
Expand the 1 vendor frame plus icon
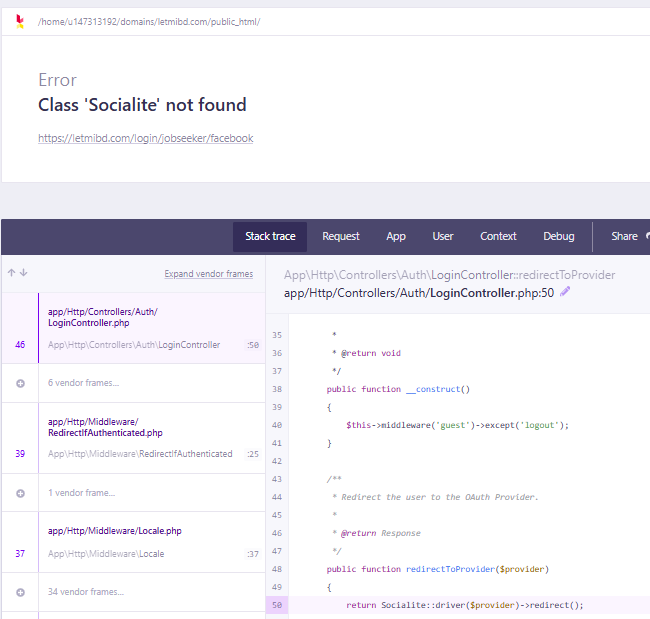(x=20, y=493)
